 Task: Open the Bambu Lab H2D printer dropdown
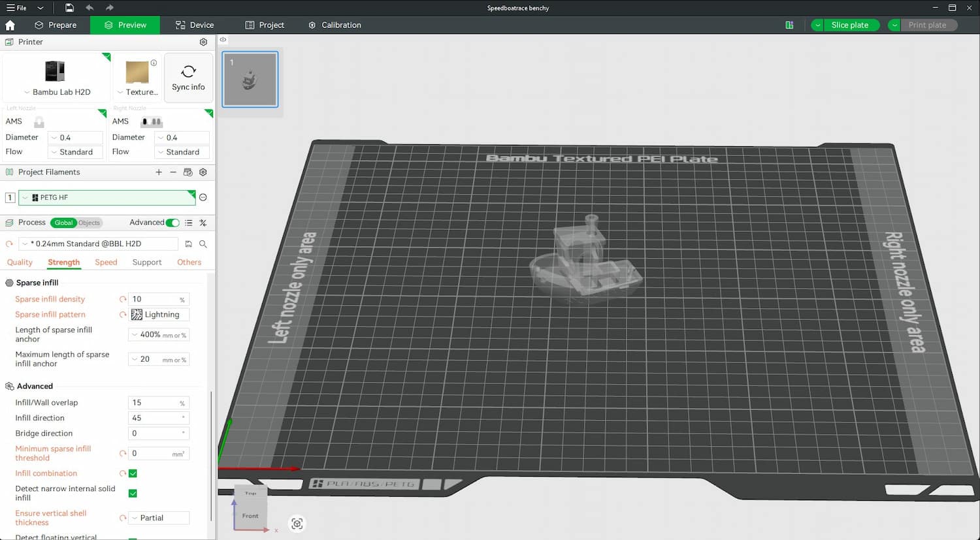57,92
